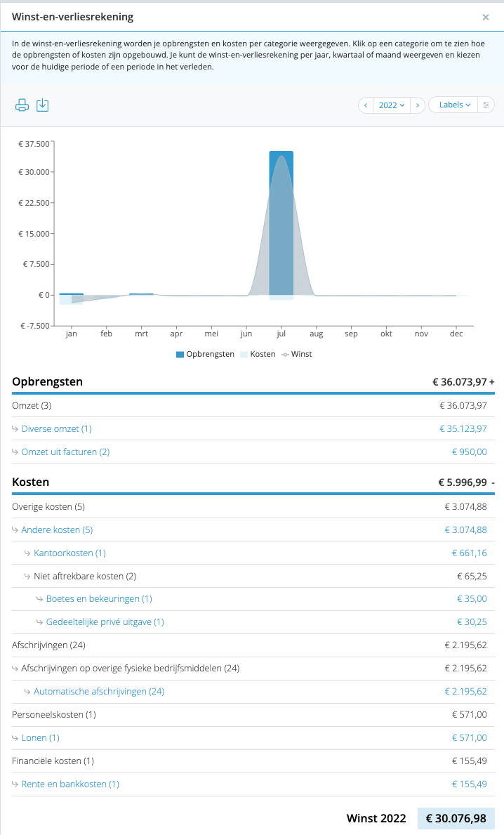Click the € 2.195,62 Automatische afschrijvingen amount
This screenshot has width=504, height=835.
click(465, 691)
